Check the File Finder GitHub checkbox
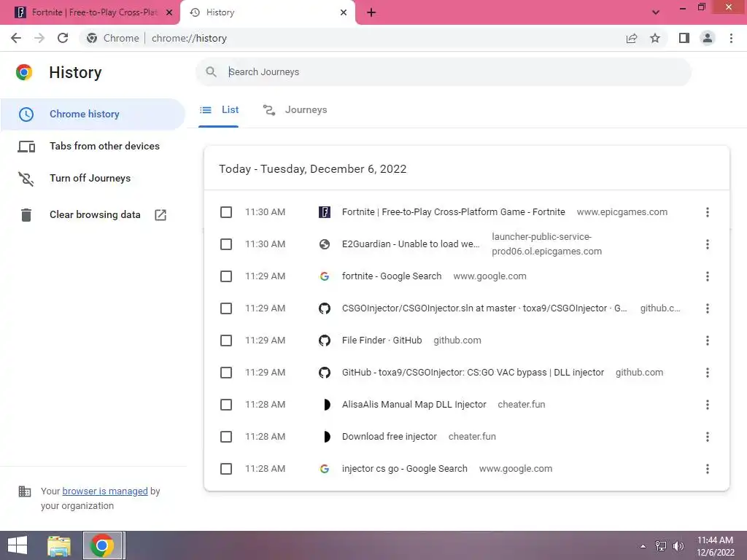747x560 pixels. point(226,341)
